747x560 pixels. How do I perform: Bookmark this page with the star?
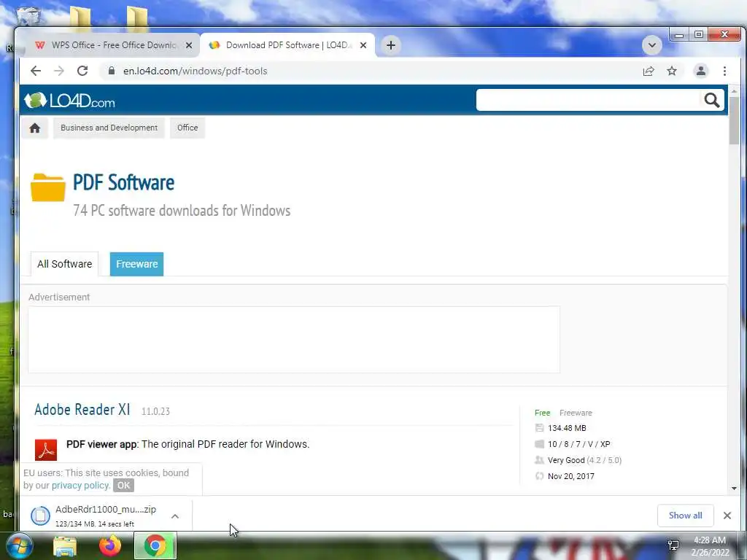click(672, 71)
